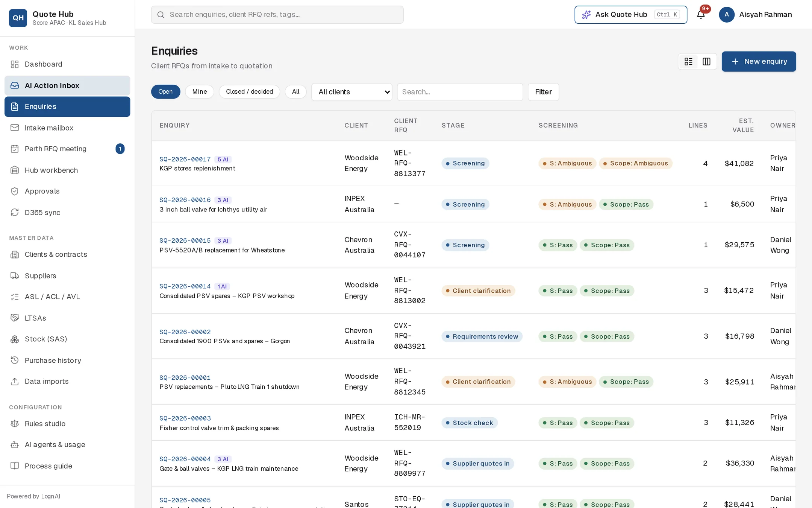The width and height of the screenshot is (812, 508).
Task: Click the $41,082 value cell
Action: [739, 164]
